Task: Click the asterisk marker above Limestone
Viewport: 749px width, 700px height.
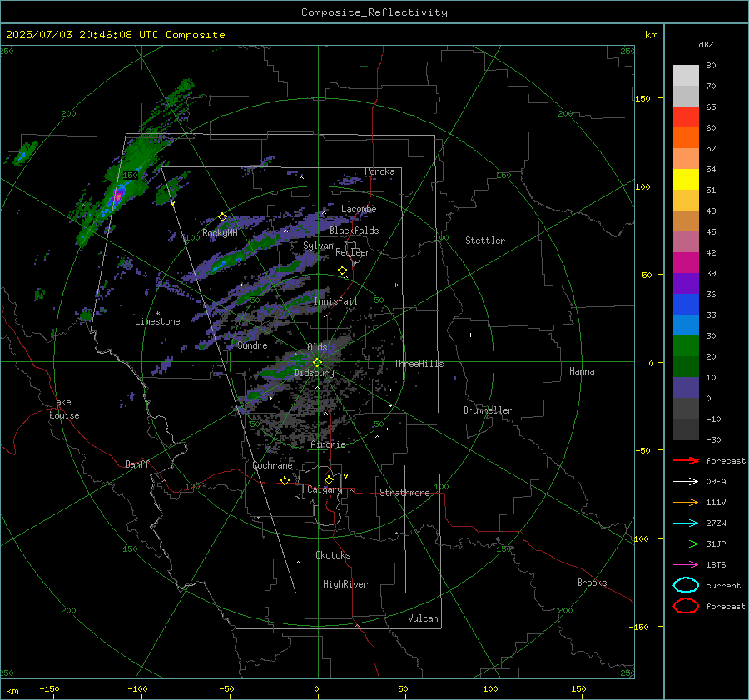Action: 157,314
